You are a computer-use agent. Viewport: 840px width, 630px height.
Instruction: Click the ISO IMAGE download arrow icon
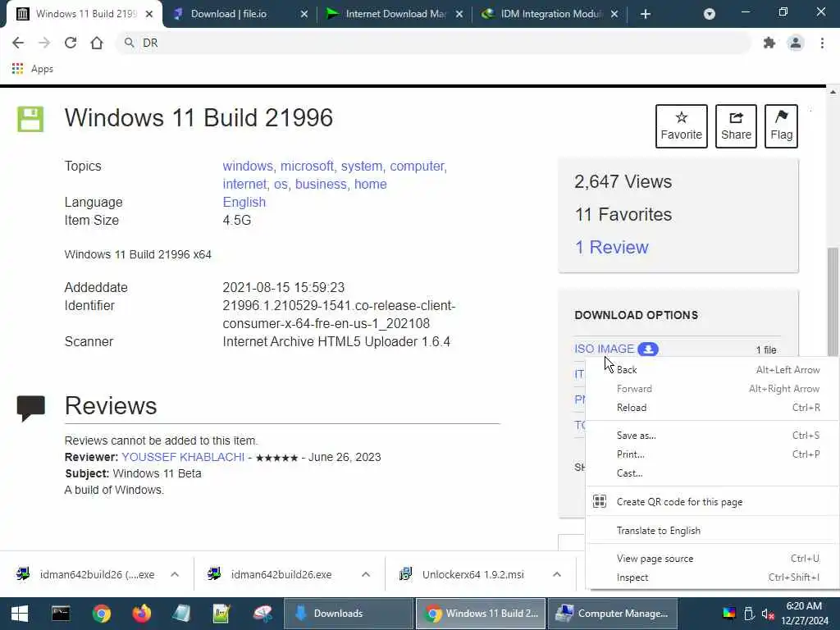[x=648, y=349]
